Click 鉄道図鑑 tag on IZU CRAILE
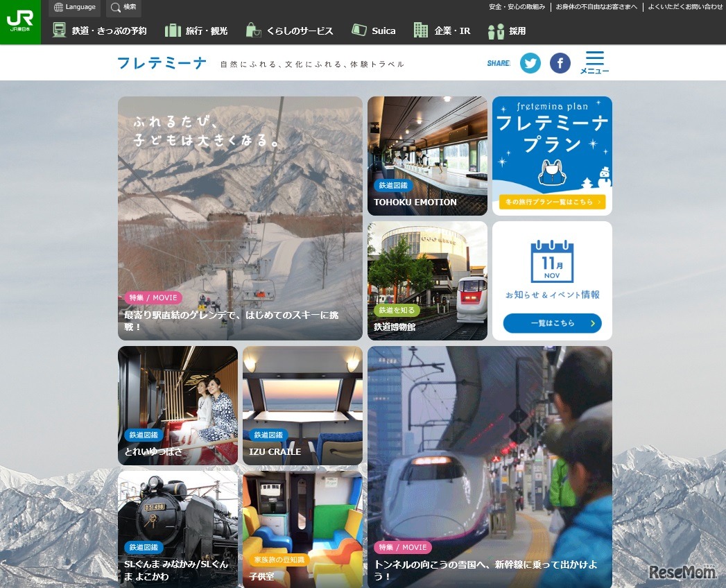 (268, 435)
